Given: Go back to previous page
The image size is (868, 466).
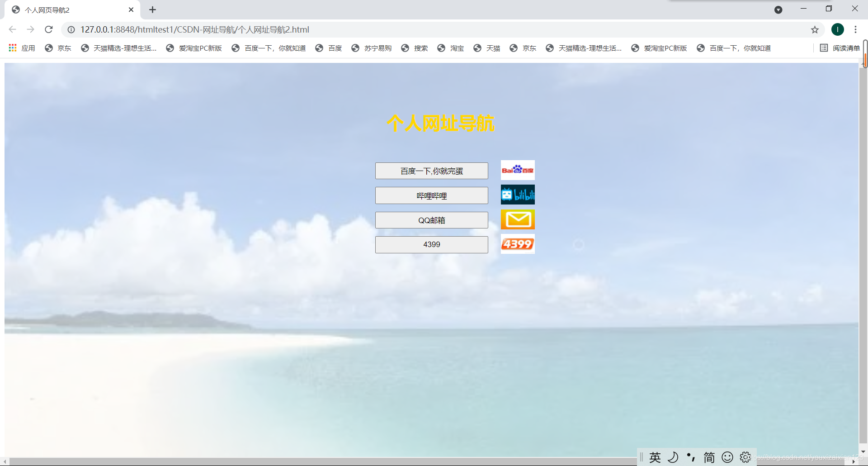Looking at the screenshot, I should (12, 29).
